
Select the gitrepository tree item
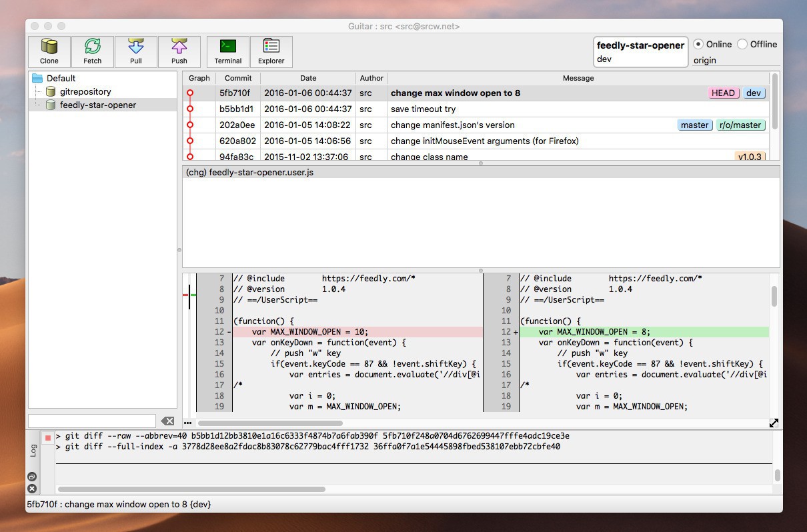85,91
